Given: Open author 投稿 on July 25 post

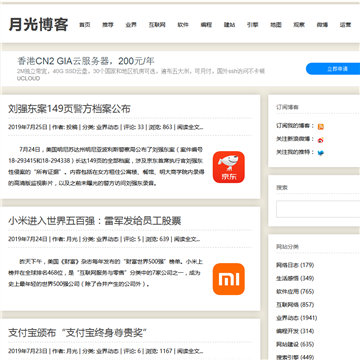Looking at the screenshot, I should click(72, 127).
